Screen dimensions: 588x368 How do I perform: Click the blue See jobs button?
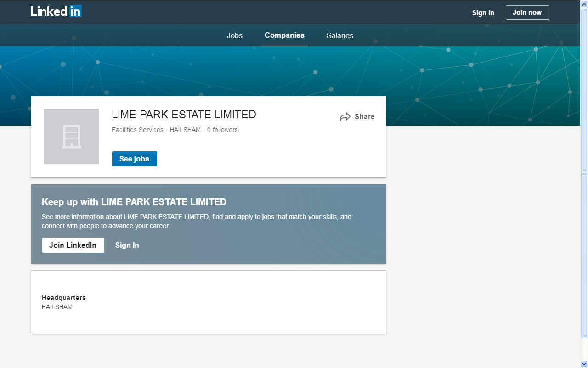coord(134,159)
